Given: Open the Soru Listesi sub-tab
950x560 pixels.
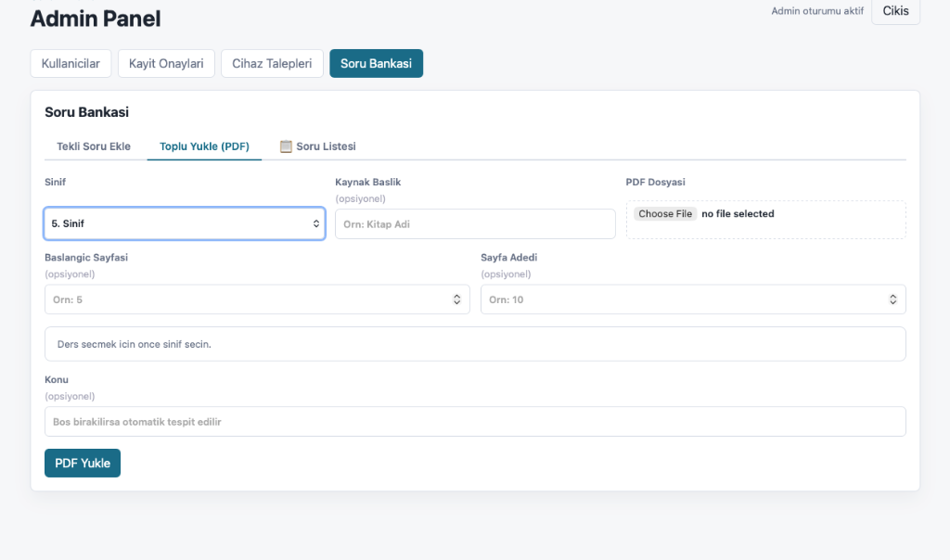Looking at the screenshot, I should pyautogui.click(x=318, y=146).
